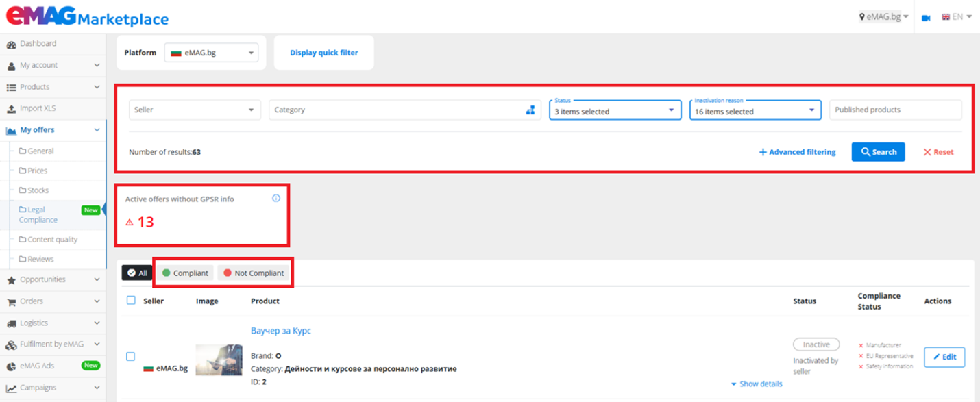The height and width of the screenshot is (402, 980).
Task: Click the My offers chart icon
Action: [x=11, y=130]
